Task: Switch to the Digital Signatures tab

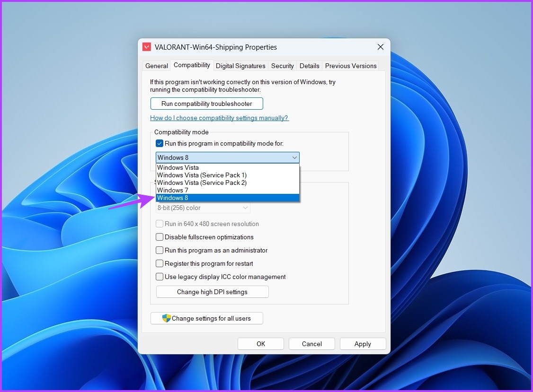Action: click(x=240, y=66)
